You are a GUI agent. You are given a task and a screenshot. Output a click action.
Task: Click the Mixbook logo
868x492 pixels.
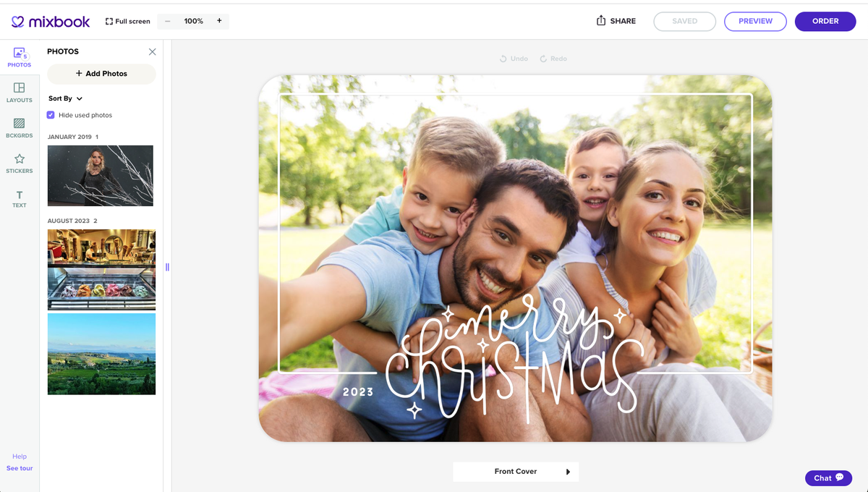click(50, 21)
